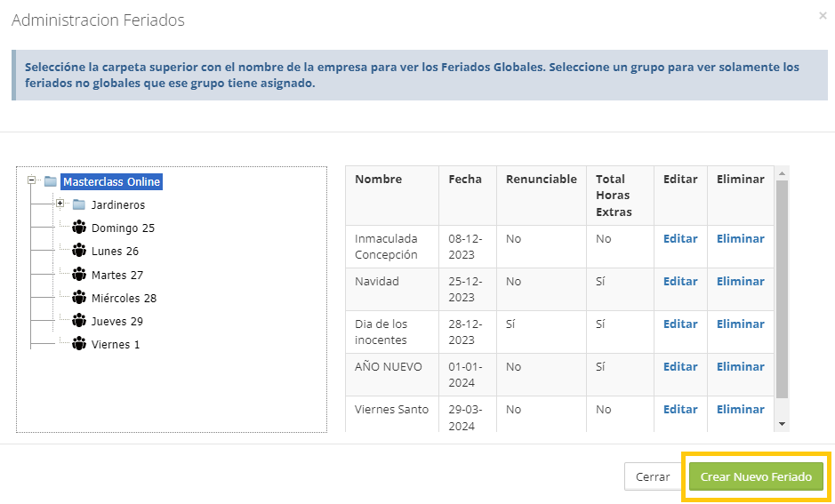
Task: Collapse the Masterclass Online tree node
Action: pyautogui.click(x=31, y=180)
